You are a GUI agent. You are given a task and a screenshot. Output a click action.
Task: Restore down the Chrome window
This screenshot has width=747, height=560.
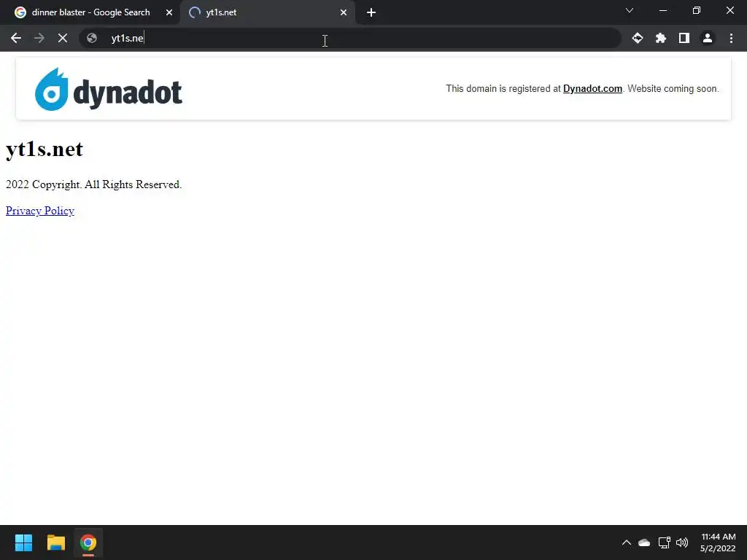697,10
